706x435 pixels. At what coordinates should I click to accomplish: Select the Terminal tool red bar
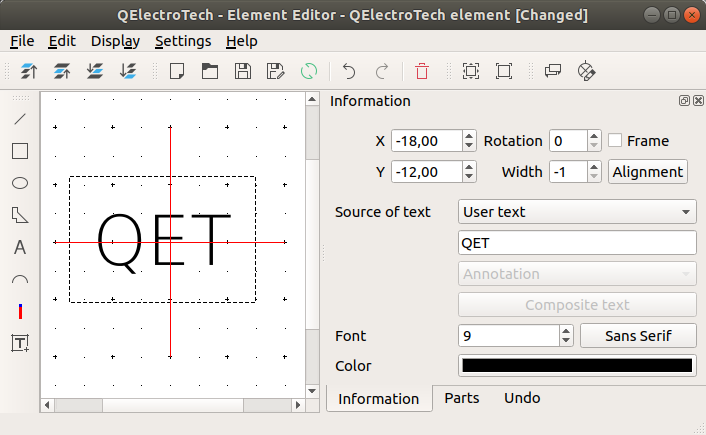(20, 311)
